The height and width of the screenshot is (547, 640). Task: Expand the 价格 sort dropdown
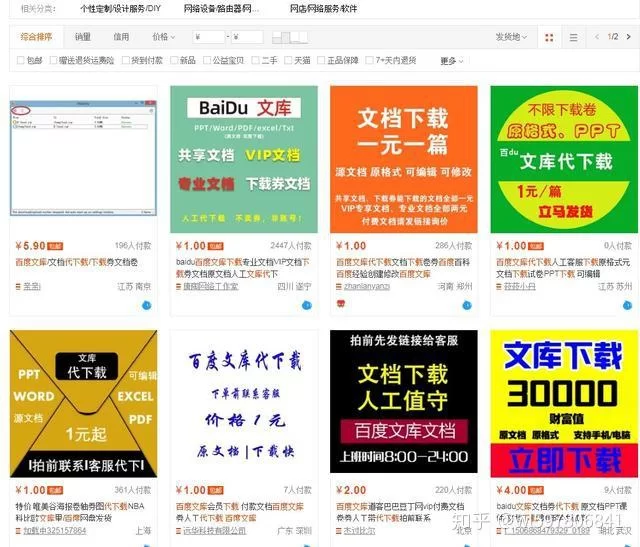click(163, 37)
